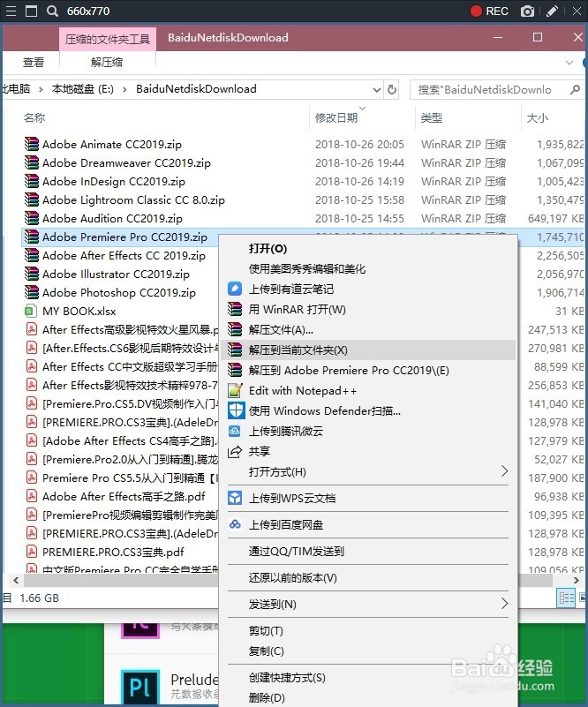588x707 pixels.
Task: Choose 还原以前的版本(V) menu entry
Action: (292, 577)
